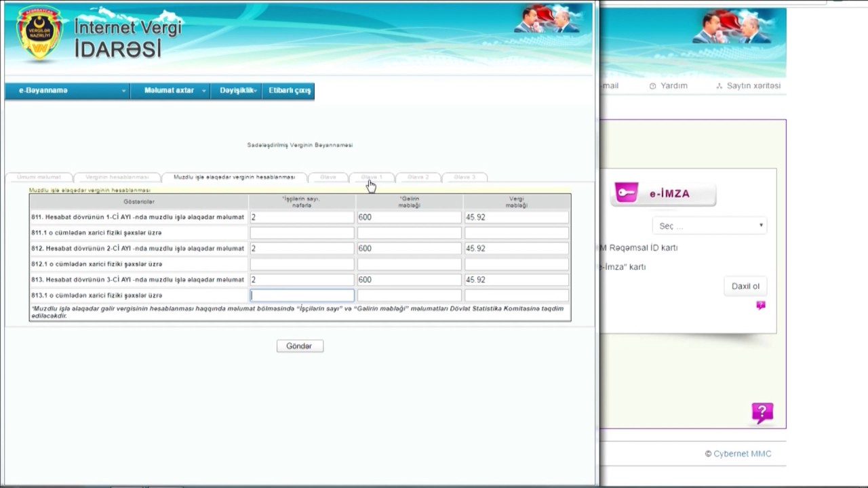This screenshot has height=488, width=868.
Task: Click the İnternet Vergi İdarəsi title
Action: tap(127, 38)
